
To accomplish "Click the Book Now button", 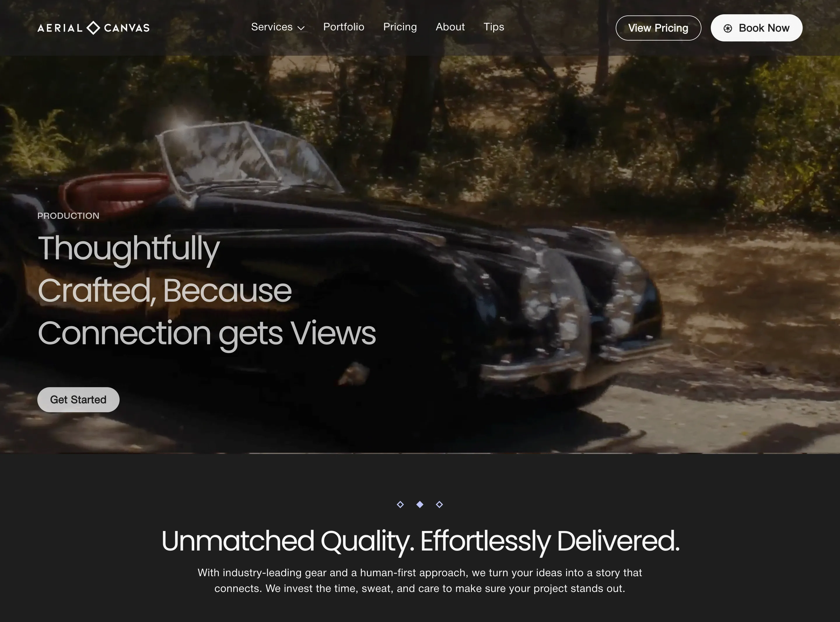I will (757, 28).
